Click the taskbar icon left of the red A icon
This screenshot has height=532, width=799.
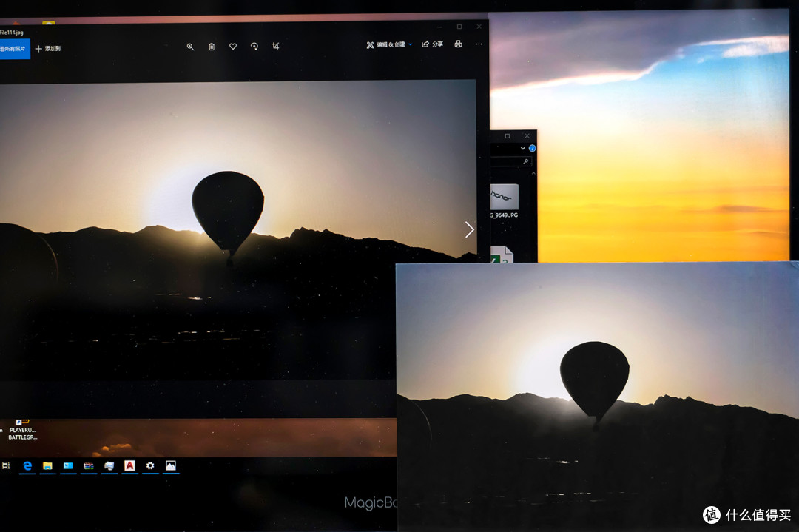109,465
